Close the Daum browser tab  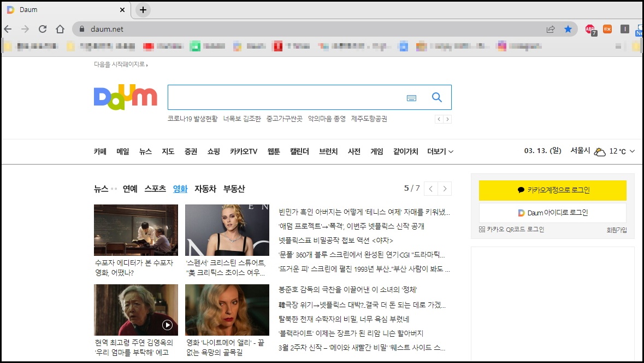click(122, 10)
